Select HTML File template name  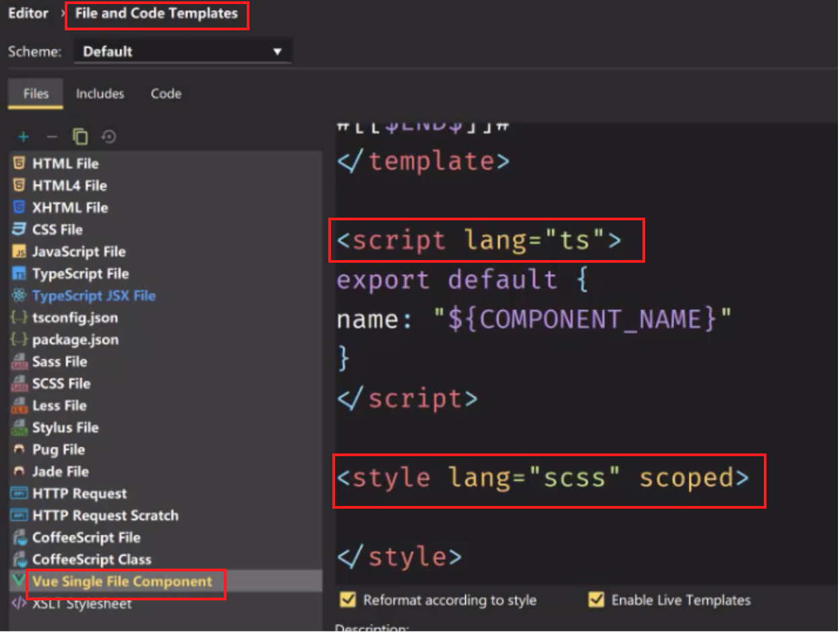pyautogui.click(x=65, y=164)
